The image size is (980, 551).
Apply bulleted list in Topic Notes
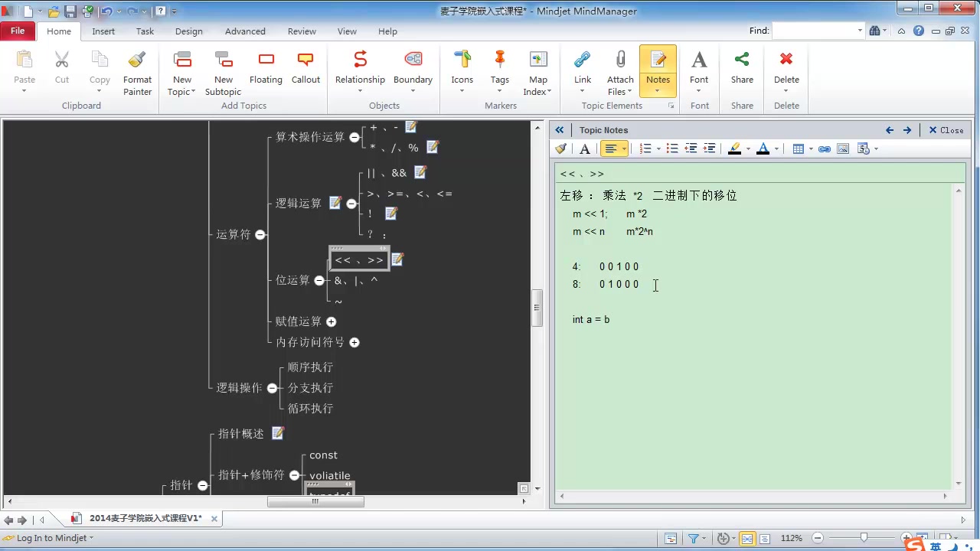672,149
